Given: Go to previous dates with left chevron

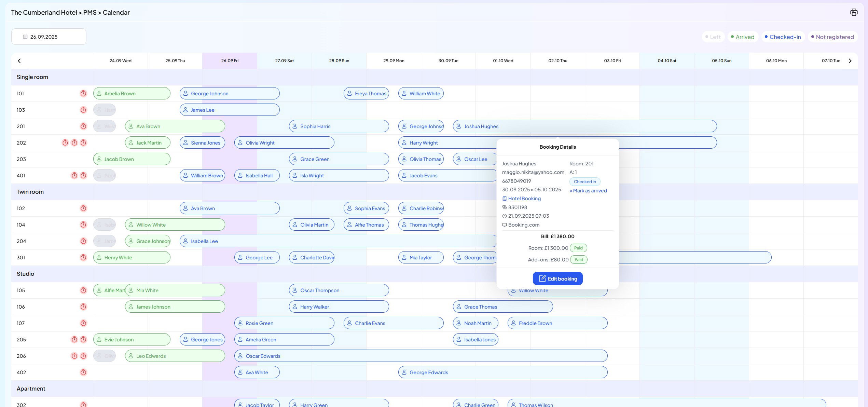Looking at the screenshot, I should tap(19, 61).
